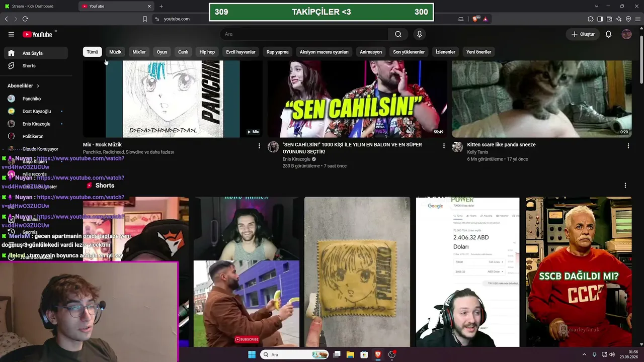The height and width of the screenshot is (362, 644).
Task: Play the Mix - Rock Müzik thumbnail
Action: tap(173, 99)
